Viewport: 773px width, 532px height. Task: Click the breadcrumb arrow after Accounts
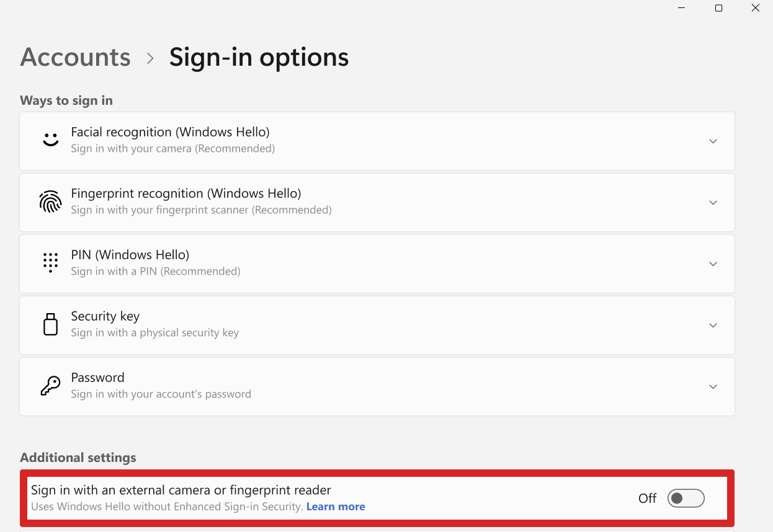(150, 58)
